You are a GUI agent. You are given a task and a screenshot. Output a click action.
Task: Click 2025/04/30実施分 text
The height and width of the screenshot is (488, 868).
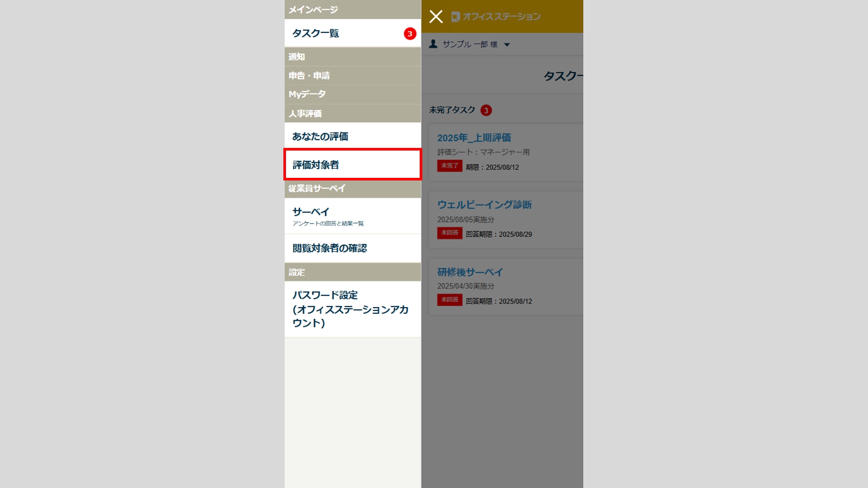[466, 286]
